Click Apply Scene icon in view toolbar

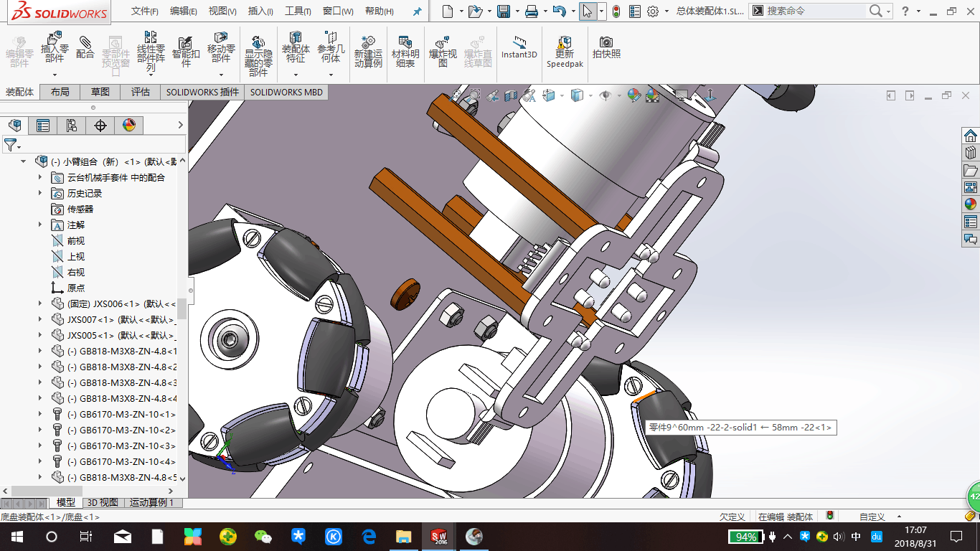[x=652, y=95]
